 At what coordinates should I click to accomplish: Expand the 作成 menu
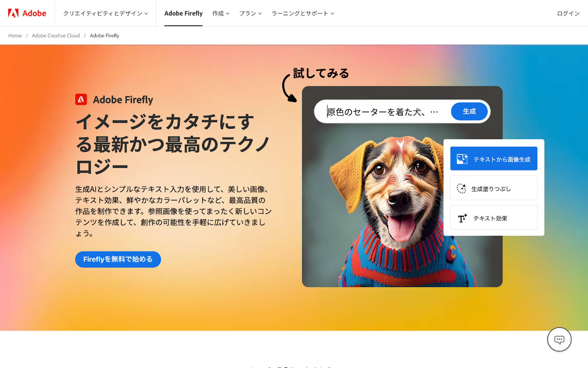tap(221, 13)
